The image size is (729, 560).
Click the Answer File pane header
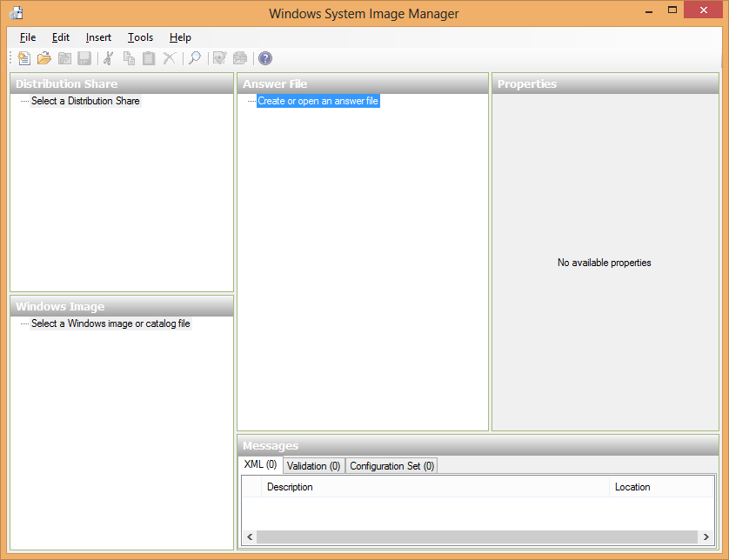[x=363, y=83]
